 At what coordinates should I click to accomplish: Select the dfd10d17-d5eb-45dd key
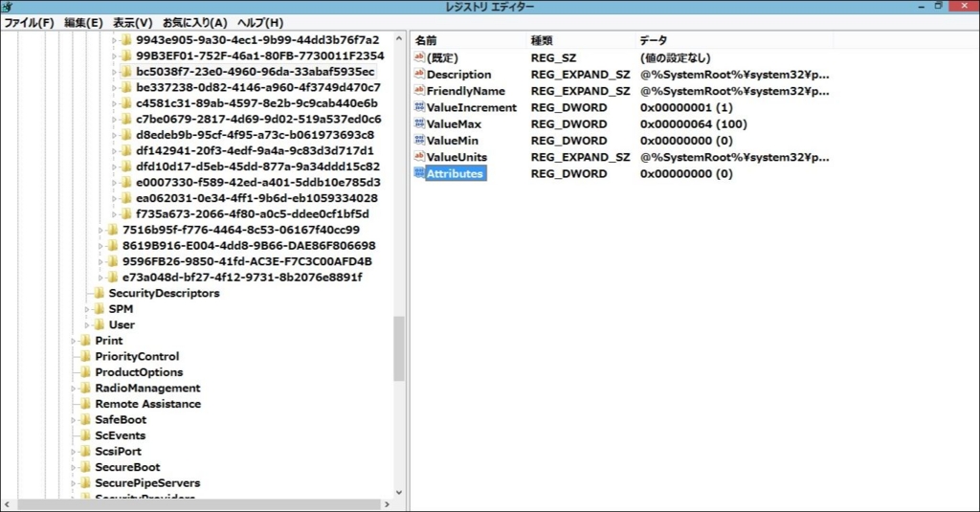pyautogui.click(x=258, y=167)
